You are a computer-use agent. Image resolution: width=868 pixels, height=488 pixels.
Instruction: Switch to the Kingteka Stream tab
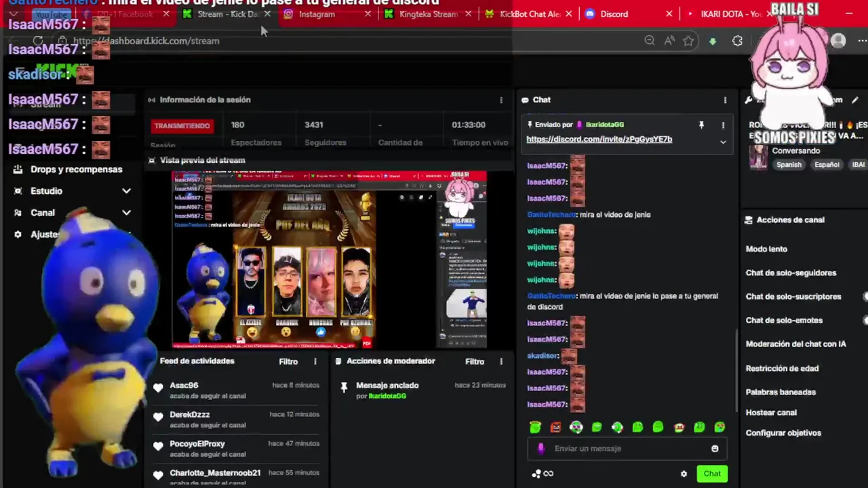[x=429, y=14]
